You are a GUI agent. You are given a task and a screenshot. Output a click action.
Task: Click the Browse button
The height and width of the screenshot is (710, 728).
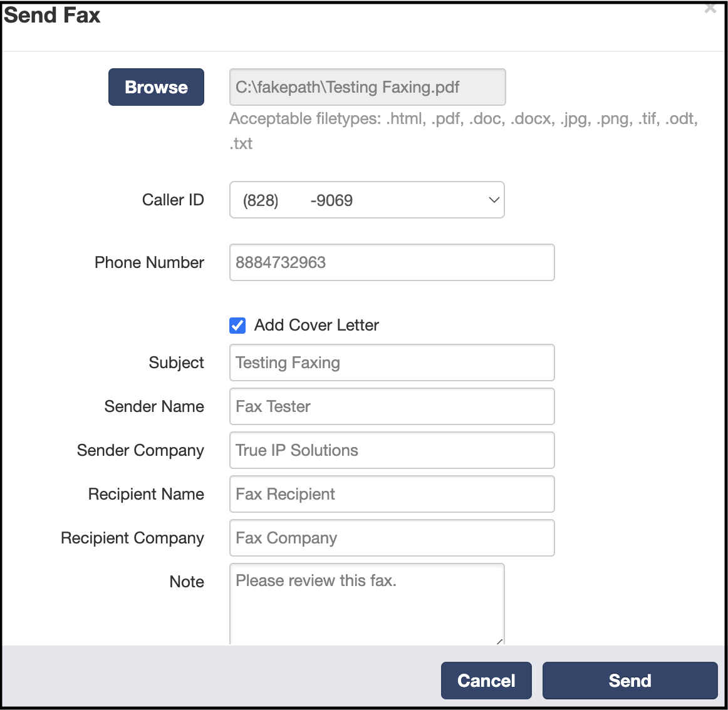coord(156,87)
